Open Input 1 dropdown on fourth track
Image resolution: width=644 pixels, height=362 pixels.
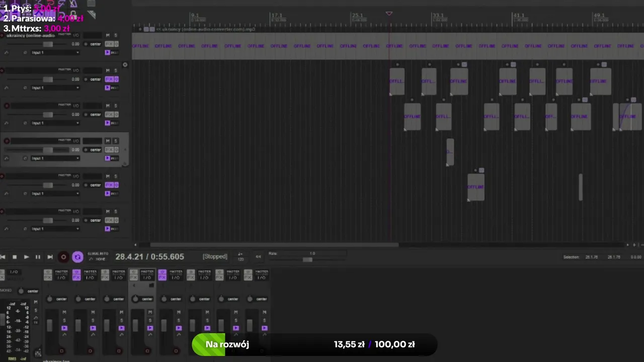point(55,158)
